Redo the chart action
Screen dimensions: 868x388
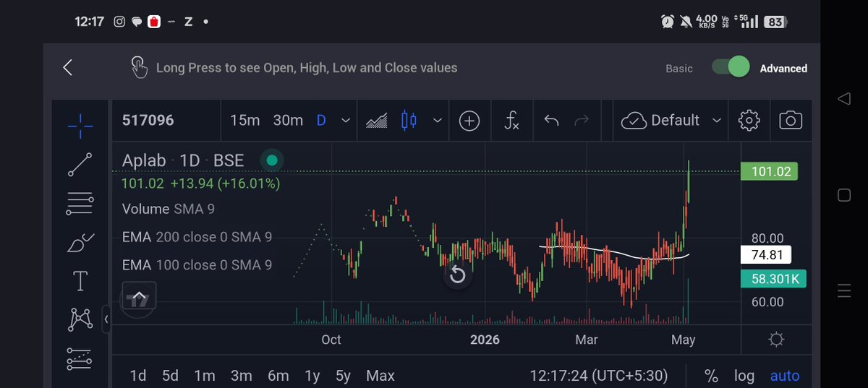pyautogui.click(x=582, y=120)
